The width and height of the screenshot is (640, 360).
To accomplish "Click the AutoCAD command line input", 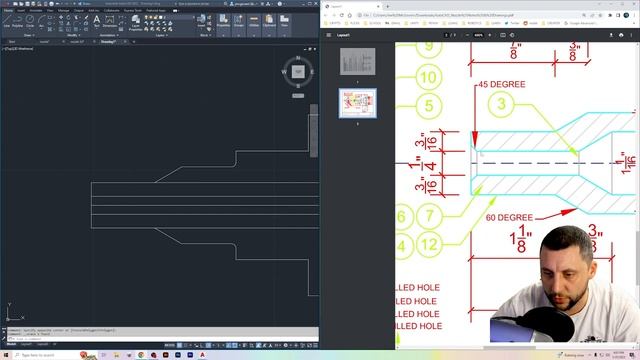I will coord(163,339).
